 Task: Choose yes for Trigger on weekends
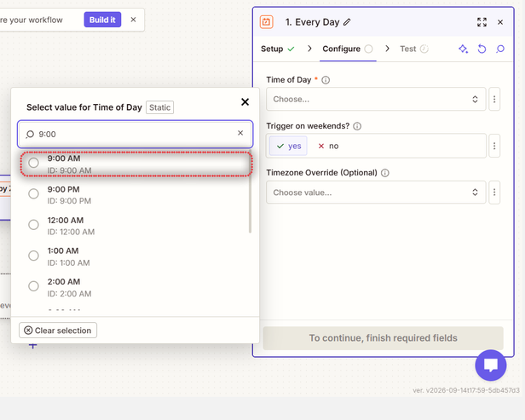pyautogui.click(x=288, y=146)
